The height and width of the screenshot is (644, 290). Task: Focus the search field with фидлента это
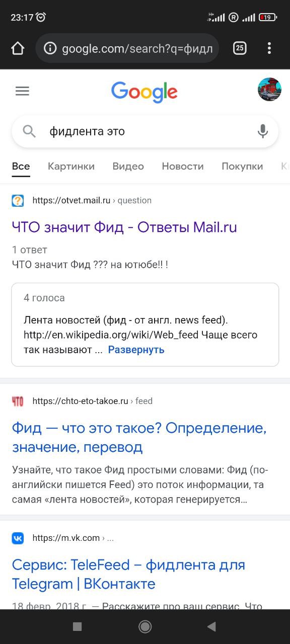pos(145,131)
